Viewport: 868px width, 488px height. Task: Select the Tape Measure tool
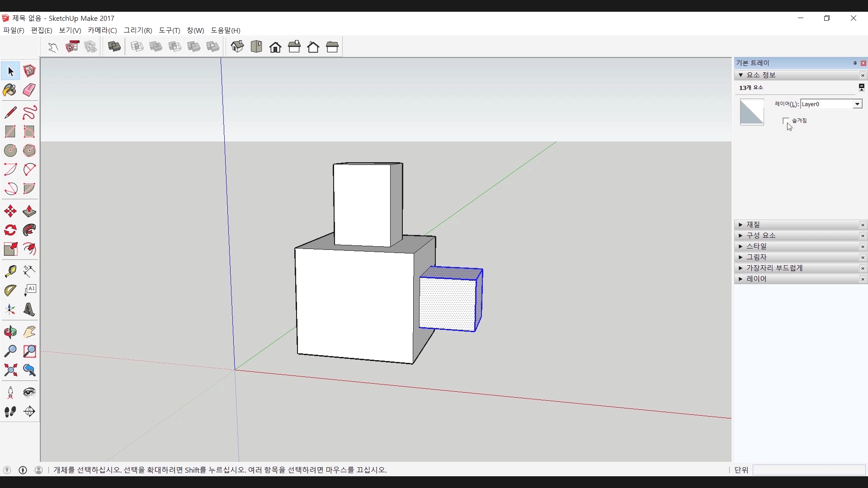click(x=10, y=271)
